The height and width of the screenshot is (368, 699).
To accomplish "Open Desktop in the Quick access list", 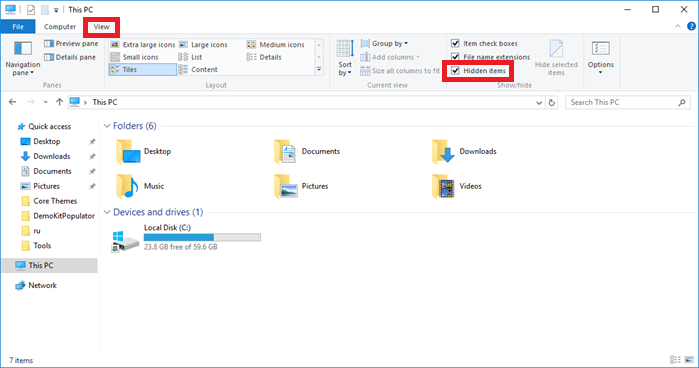I will 46,141.
